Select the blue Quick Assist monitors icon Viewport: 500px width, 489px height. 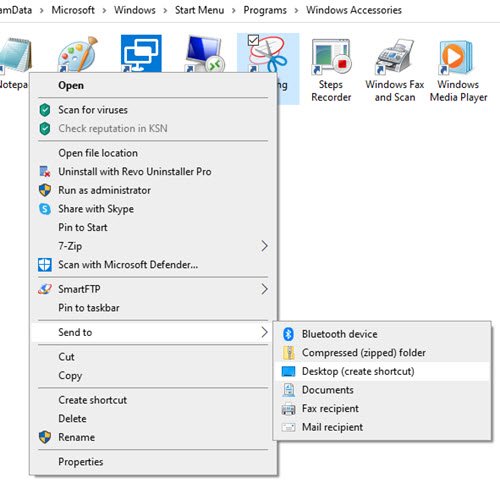pyautogui.click(x=141, y=54)
